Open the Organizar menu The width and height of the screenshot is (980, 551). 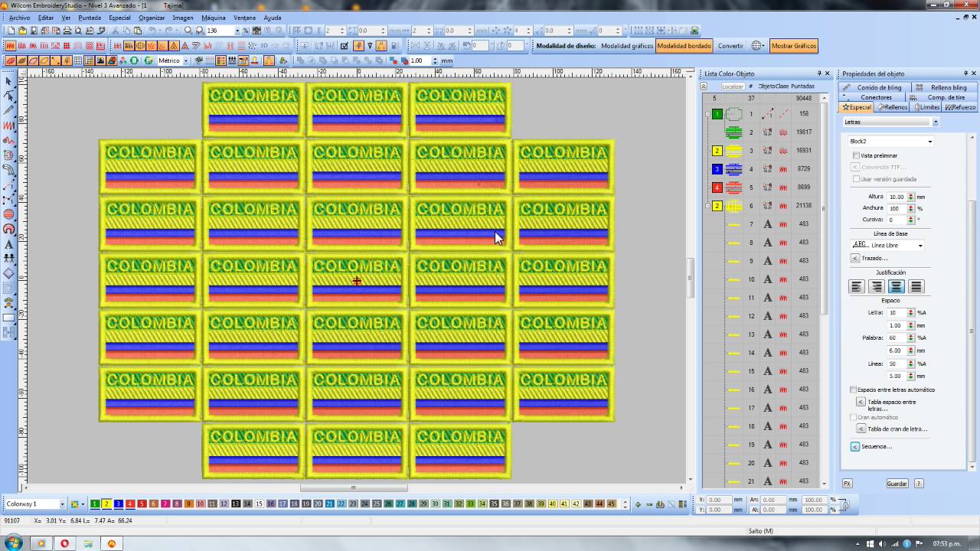click(x=152, y=18)
